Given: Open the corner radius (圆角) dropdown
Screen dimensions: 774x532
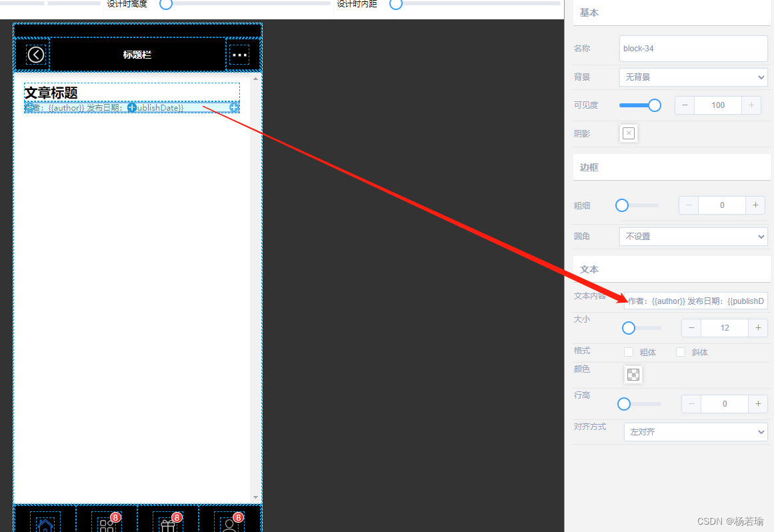Looking at the screenshot, I should 693,237.
